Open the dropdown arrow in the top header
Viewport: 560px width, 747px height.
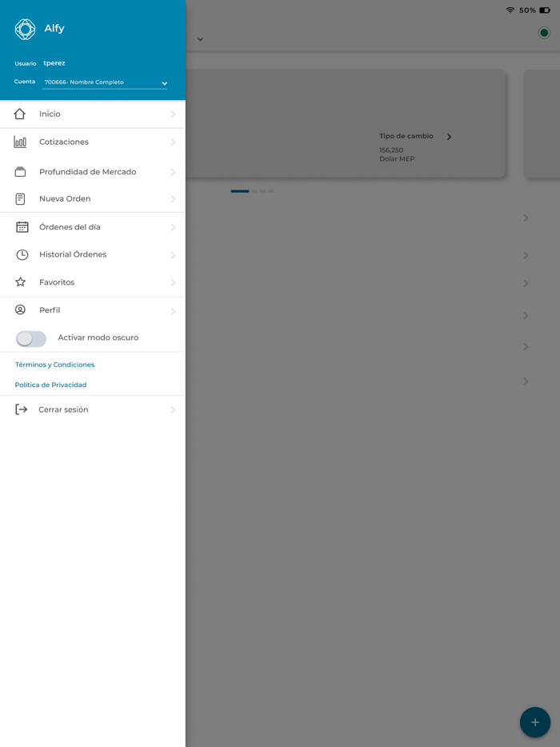(x=200, y=39)
